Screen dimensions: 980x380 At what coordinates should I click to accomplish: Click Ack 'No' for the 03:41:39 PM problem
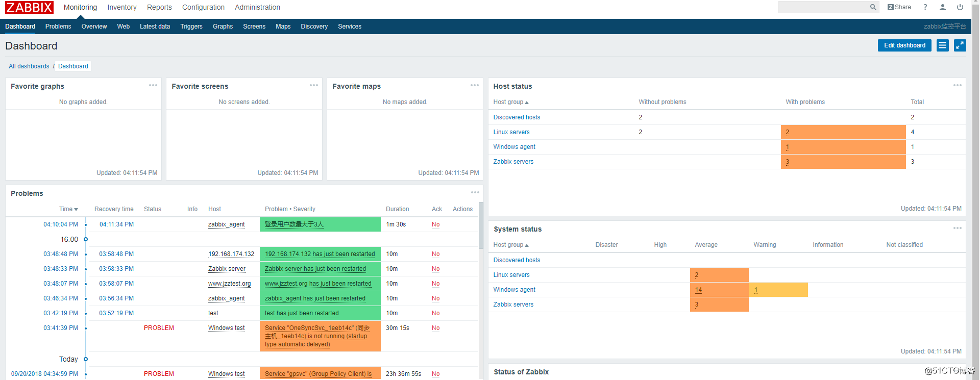[435, 328]
